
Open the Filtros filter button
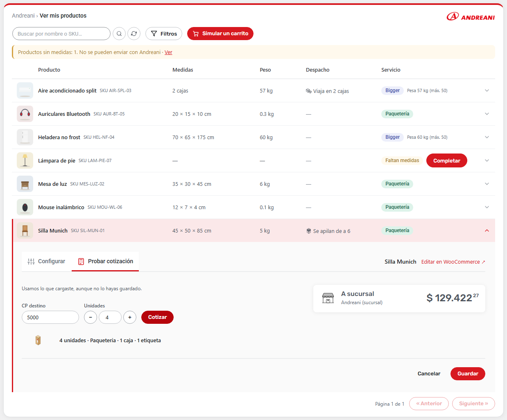(164, 34)
